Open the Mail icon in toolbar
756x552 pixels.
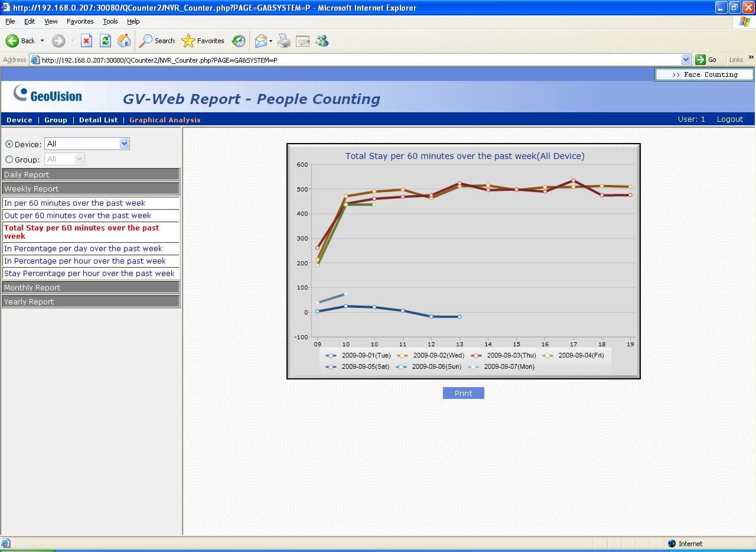point(260,41)
